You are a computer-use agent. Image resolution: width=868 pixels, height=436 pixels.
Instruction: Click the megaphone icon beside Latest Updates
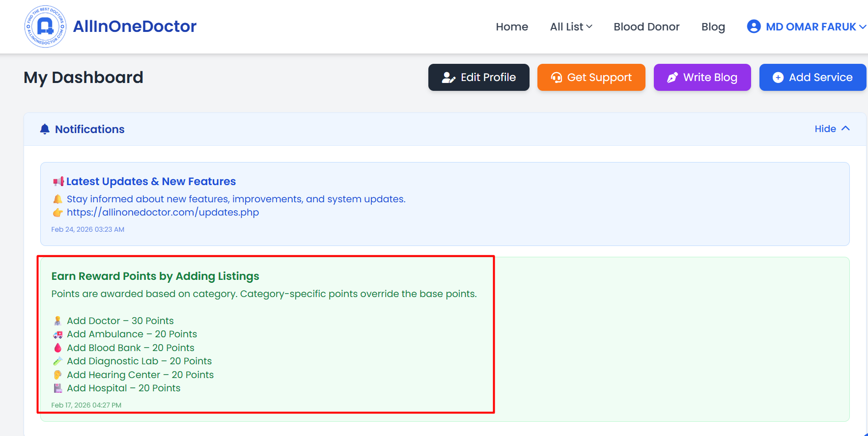coord(58,182)
